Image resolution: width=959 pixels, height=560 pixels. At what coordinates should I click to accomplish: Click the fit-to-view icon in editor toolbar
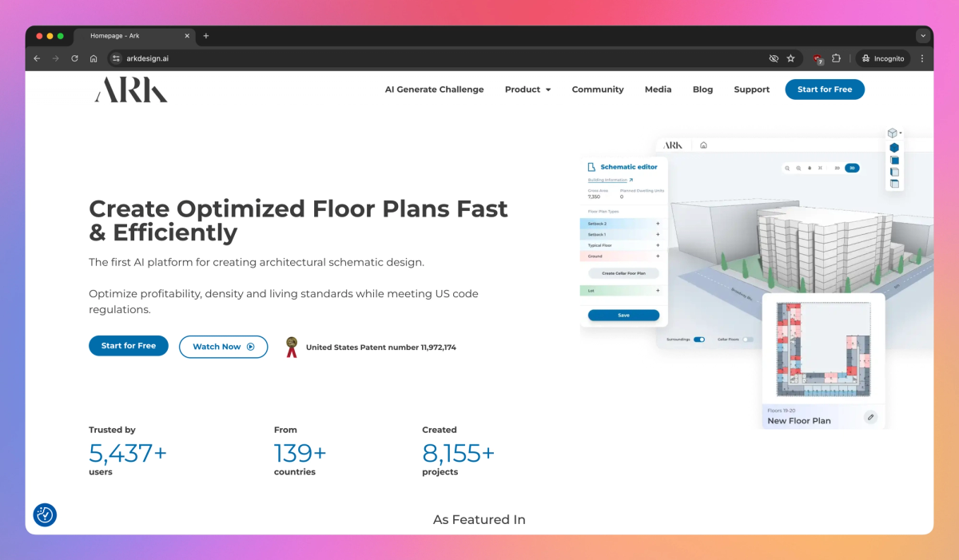pyautogui.click(x=821, y=168)
